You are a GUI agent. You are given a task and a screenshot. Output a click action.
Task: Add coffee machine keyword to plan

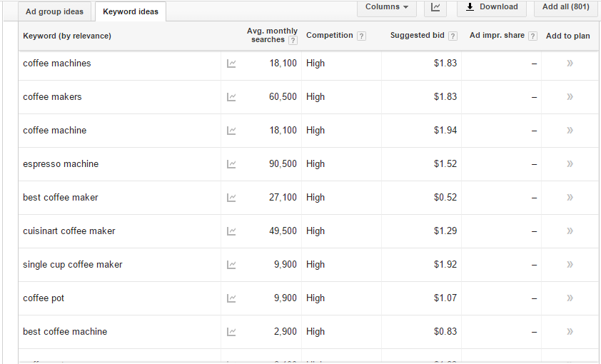(570, 131)
